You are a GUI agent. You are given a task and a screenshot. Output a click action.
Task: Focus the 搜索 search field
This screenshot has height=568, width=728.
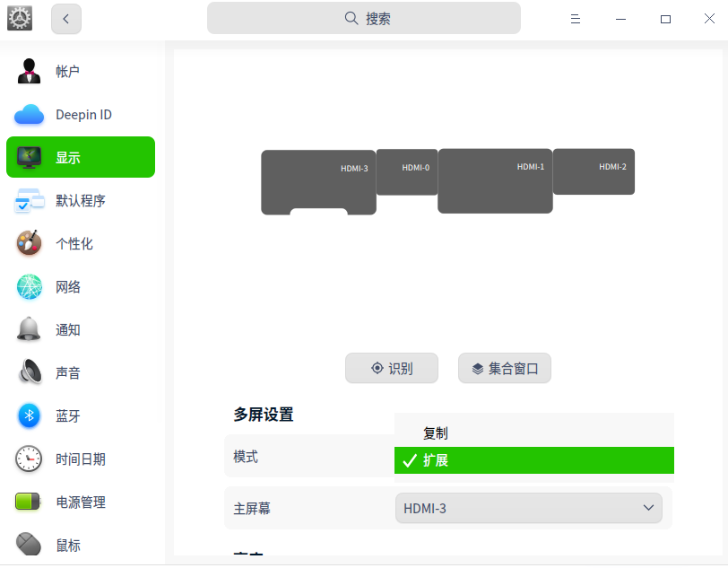coord(363,18)
